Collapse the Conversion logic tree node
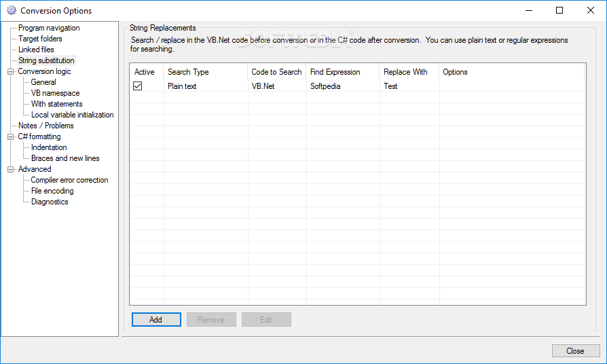607x364 pixels. pos(10,71)
